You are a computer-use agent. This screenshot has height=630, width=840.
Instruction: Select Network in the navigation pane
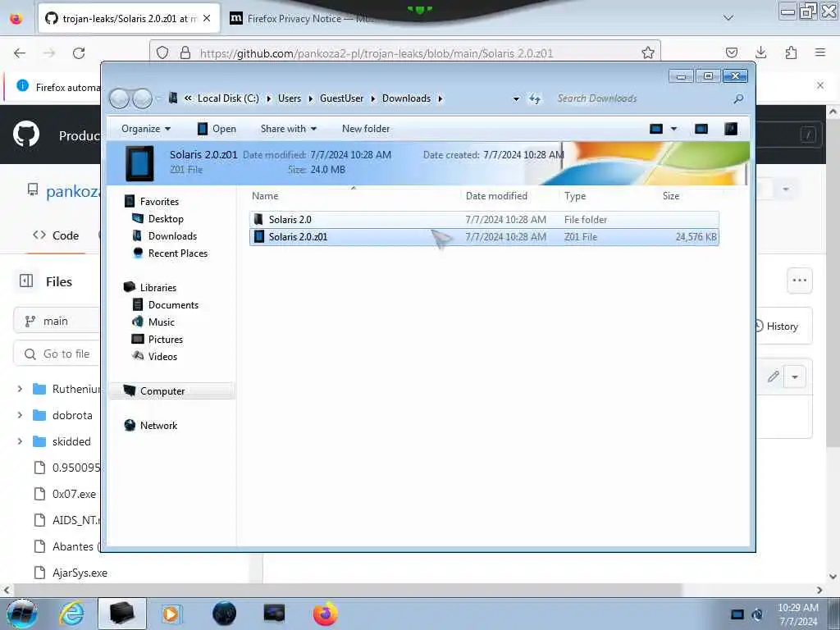coord(158,426)
